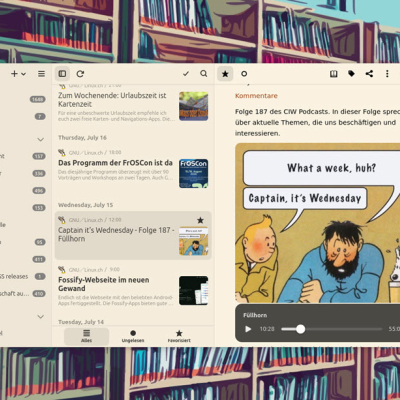This screenshot has height=400, width=400.
Task: Switch to the Favorisiert tab
Action: point(179,336)
